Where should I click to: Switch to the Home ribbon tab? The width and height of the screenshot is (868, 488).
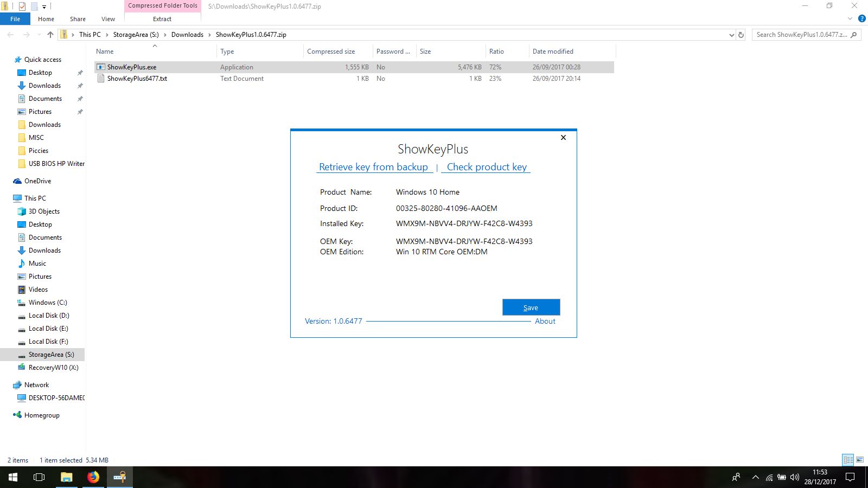tap(46, 19)
